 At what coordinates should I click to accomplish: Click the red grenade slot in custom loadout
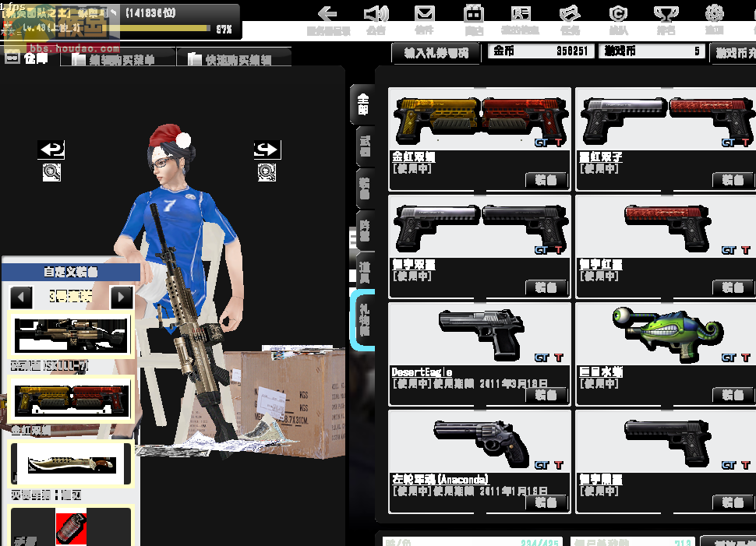pos(71,527)
